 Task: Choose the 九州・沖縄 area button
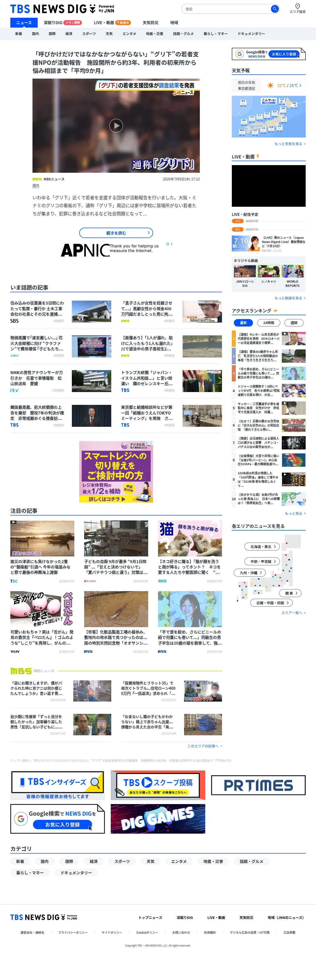point(250,573)
